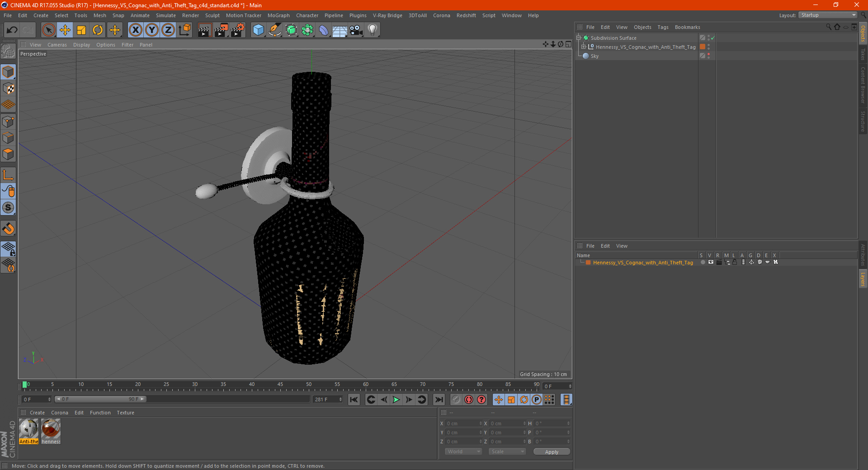Activate the Move tool in toolbar
Screen dimensions: 868x470
[x=65, y=30]
